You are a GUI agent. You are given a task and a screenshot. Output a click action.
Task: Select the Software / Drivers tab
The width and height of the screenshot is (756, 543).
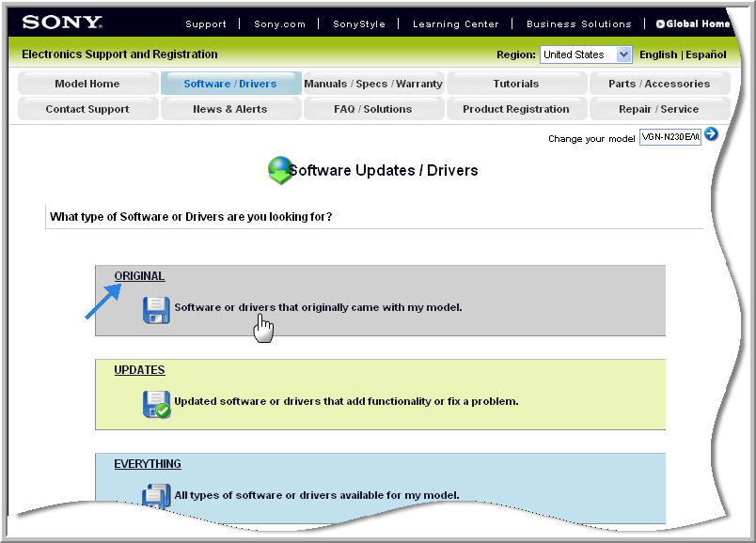tap(230, 84)
